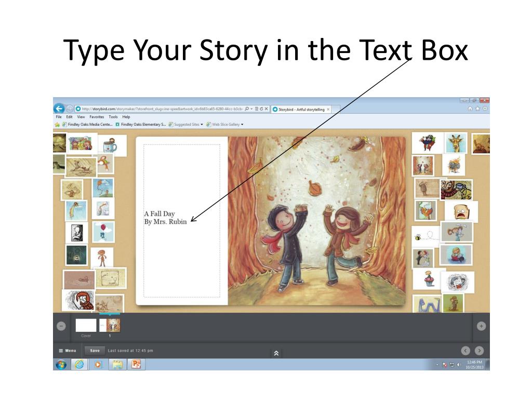Open the Windows Start button

click(x=61, y=364)
